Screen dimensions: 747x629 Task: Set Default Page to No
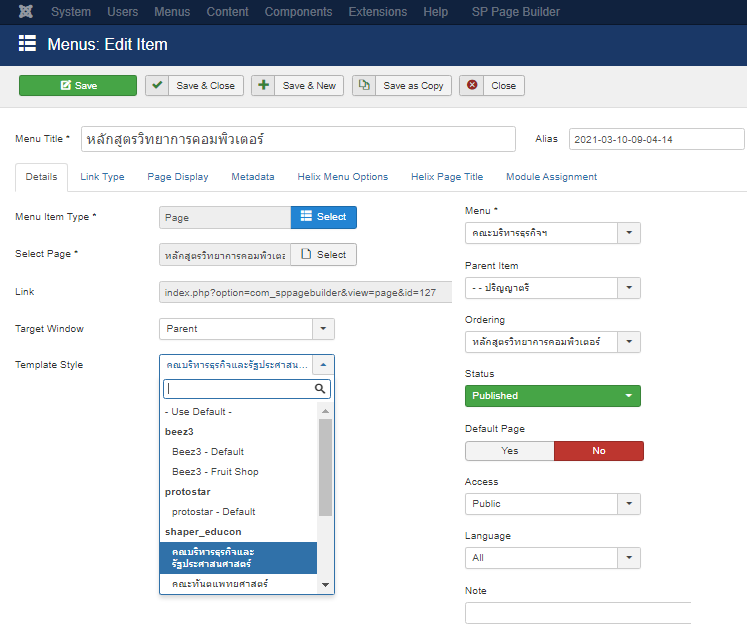[x=598, y=451]
